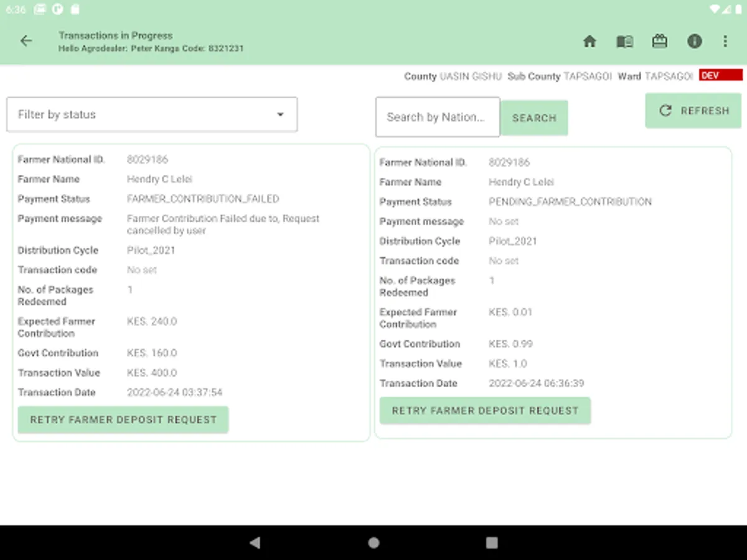Click Govt Contribution KES. 160.0
The width and height of the screenshot is (747, 560).
tap(152, 353)
